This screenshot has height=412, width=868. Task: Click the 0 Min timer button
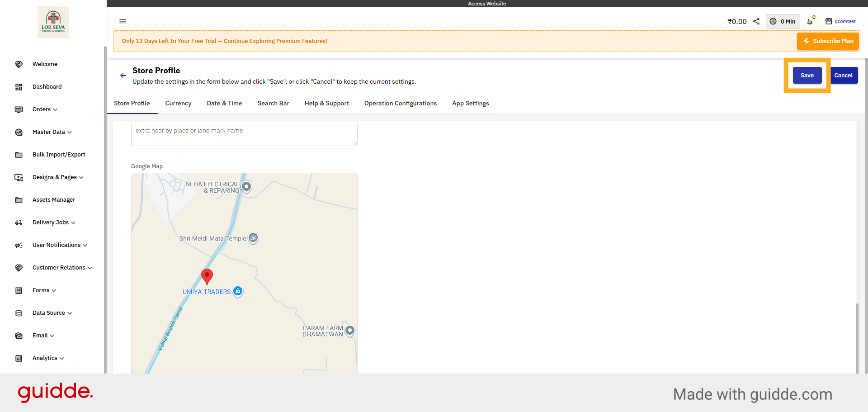(x=783, y=21)
